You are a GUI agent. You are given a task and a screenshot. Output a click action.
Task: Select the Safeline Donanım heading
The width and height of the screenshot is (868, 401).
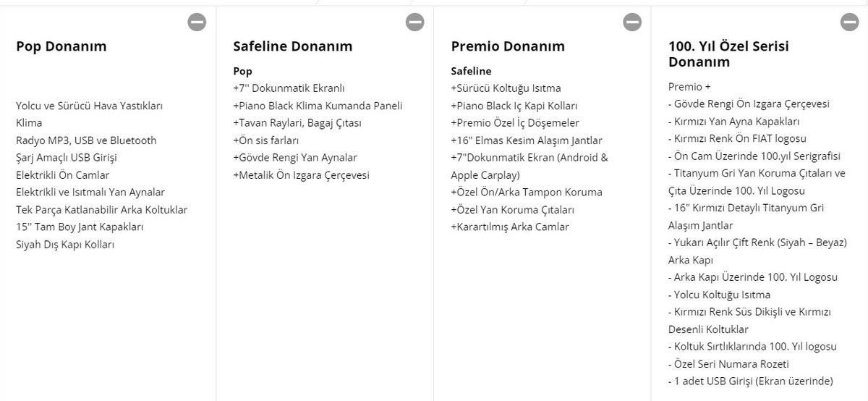pyautogui.click(x=292, y=46)
